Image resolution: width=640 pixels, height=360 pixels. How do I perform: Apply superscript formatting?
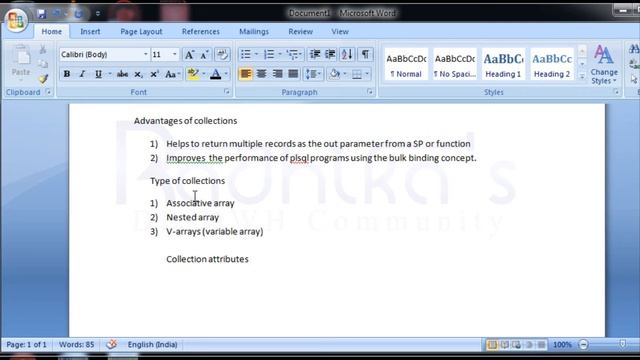(154, 74)
